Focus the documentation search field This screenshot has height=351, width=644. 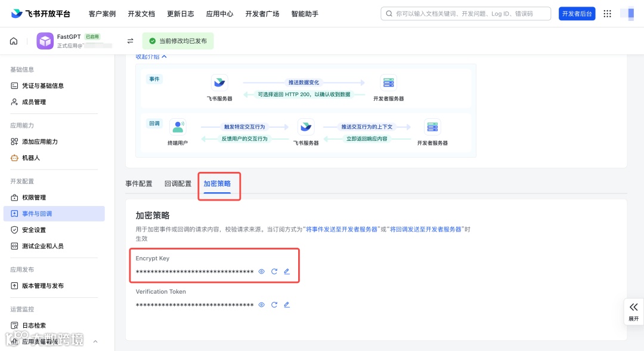(466, 14)
